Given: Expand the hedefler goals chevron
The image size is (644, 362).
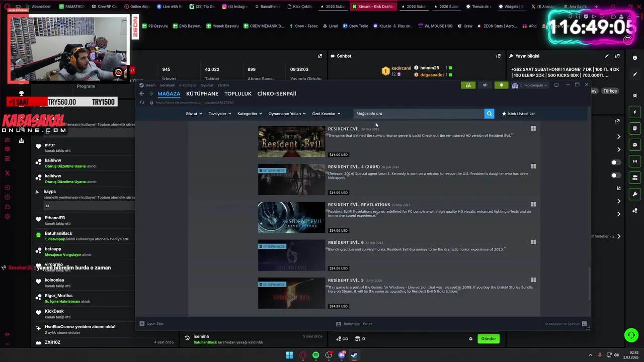Looking at the screenshot, I should (x=619, y=236).
